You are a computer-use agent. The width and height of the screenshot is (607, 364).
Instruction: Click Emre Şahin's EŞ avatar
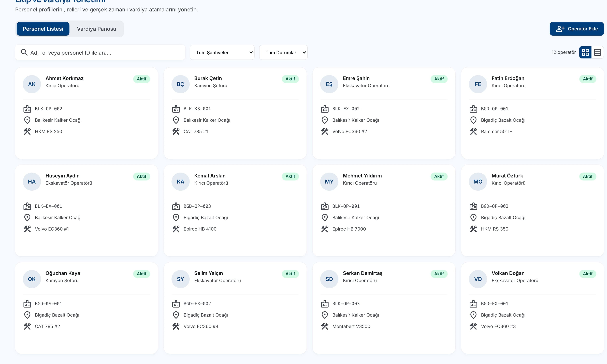[329, 84]
